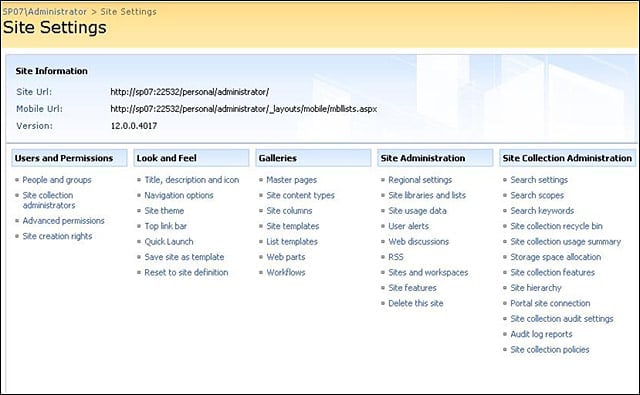
Task: Open the People and groups link
Action: point(57,180)
